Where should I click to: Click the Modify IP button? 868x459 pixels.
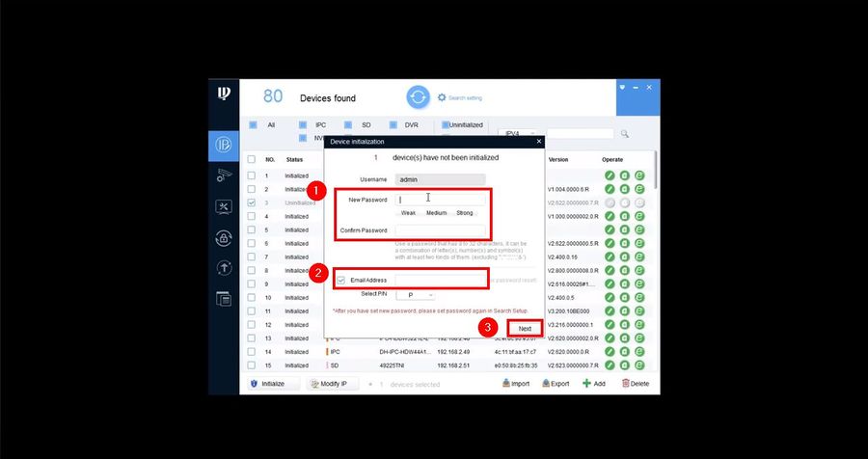point(332,384)
